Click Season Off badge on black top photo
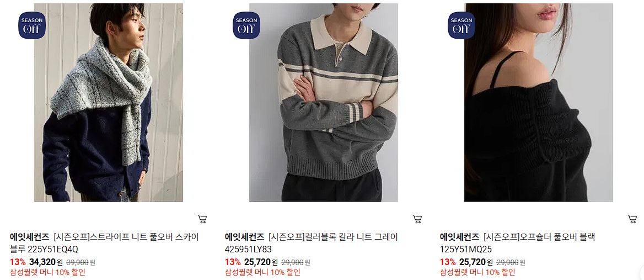Screen dimensions: 644x280 461,25
